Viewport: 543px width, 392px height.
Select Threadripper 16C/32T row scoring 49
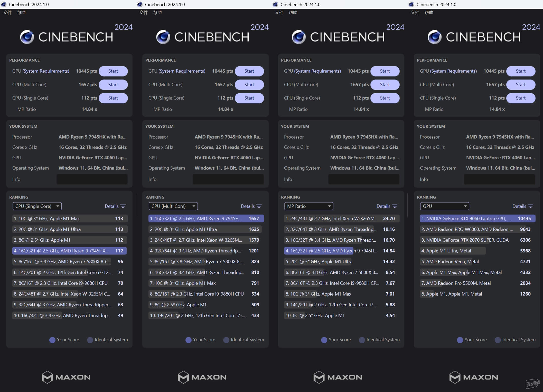70,316
